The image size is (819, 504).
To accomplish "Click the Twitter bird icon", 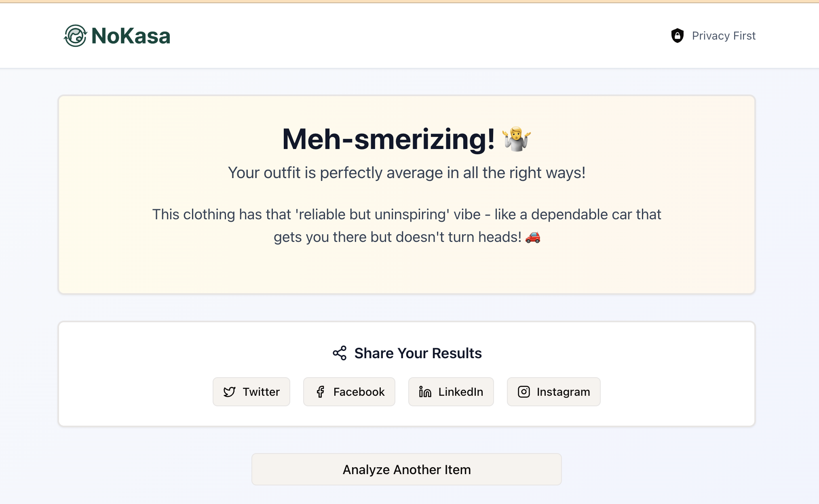I will click(229, 392).
